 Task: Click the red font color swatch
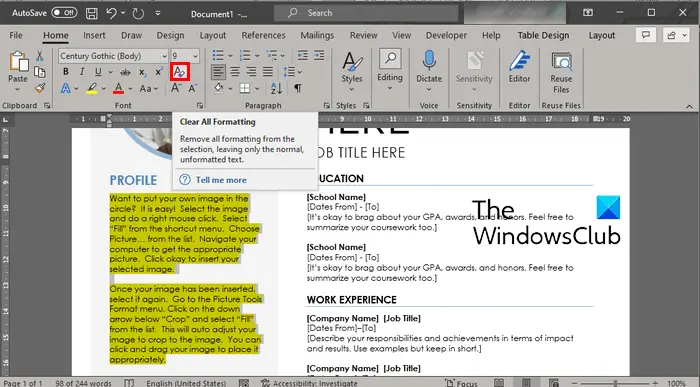coord(118,88)
